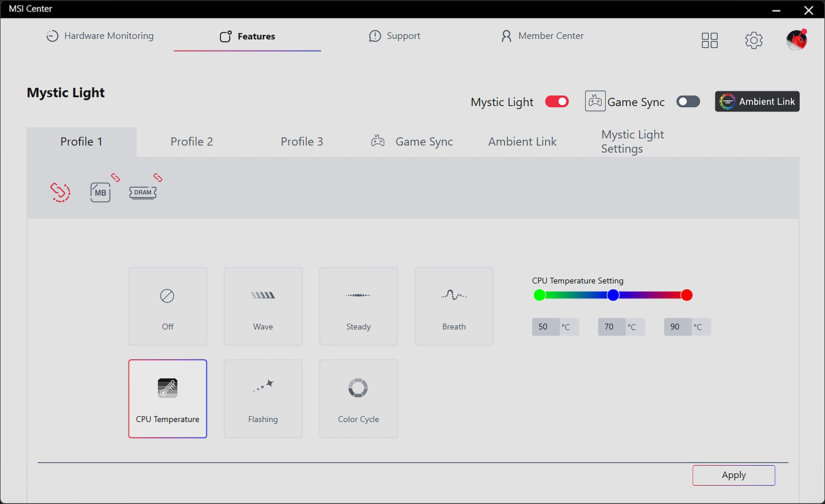Enable the Game Sync toggle switch
The height and width of the screenshot is (504, 825).
click(x=688, y=102)
